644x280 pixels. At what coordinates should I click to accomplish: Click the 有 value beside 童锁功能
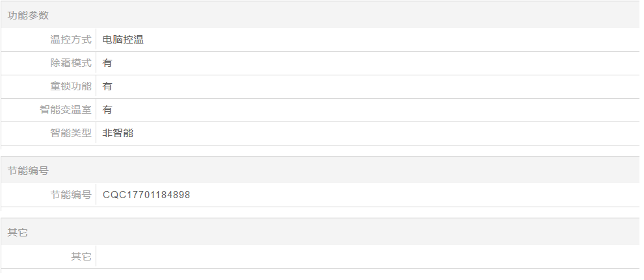(107, 86)
